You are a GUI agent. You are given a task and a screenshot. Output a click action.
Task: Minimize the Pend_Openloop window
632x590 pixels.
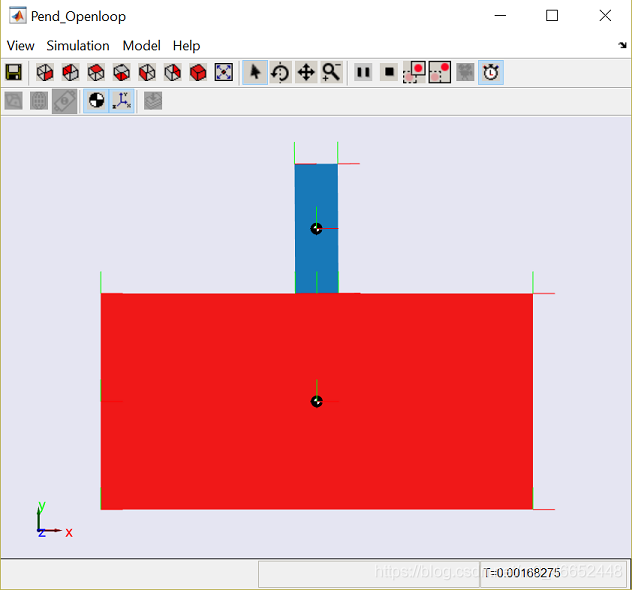coord(500,16)
